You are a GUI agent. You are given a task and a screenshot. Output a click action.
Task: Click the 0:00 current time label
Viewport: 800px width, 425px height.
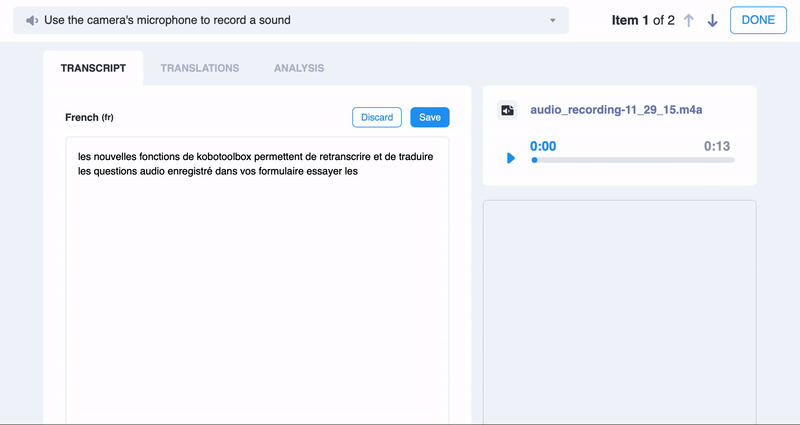click(x=543, y=146)
